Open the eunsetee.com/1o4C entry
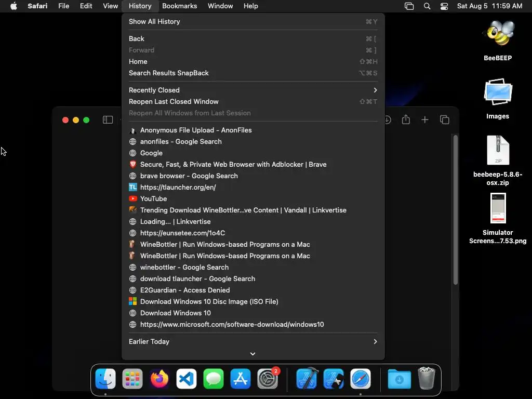The image size is (532, 399). (253, 233)
